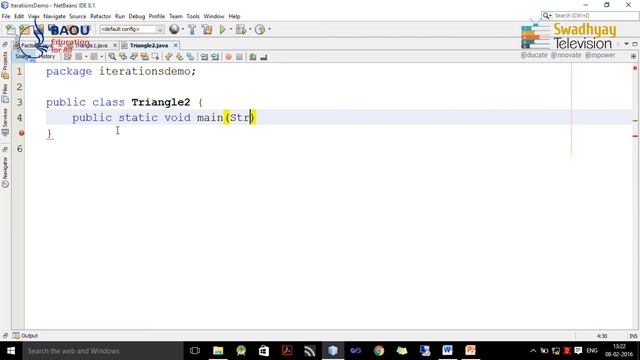The image size is (640, 360).
Task: Click the error glyph on line 5
Action: click(x=21, y=133)
